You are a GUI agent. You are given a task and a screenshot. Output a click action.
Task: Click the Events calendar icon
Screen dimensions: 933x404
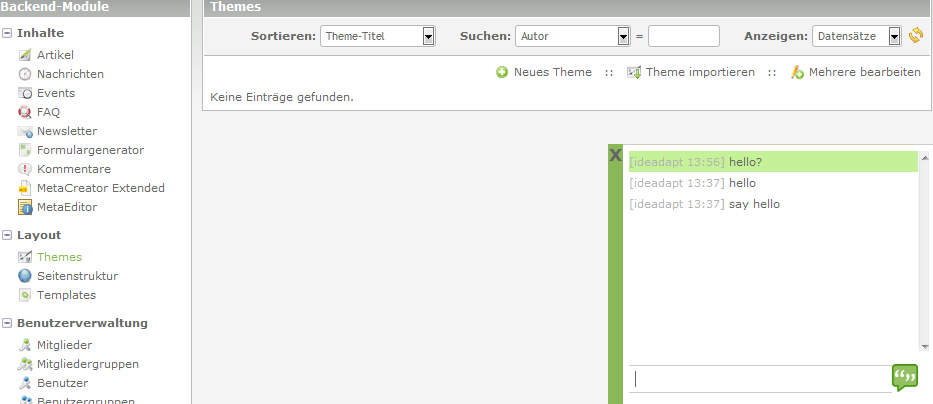coord(25,93)
